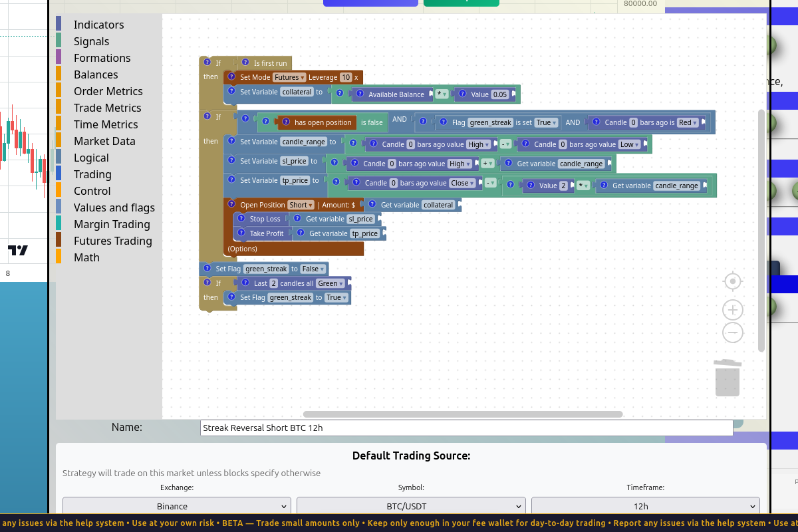Screen dimensions: 798x532
Task: Click the vertical workspace scrollbar
Action: [x=761, y=231]
